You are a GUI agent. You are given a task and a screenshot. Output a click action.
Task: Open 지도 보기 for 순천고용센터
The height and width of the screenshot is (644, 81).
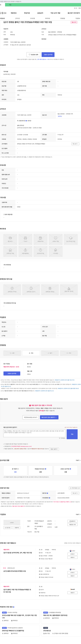(75, 493)
